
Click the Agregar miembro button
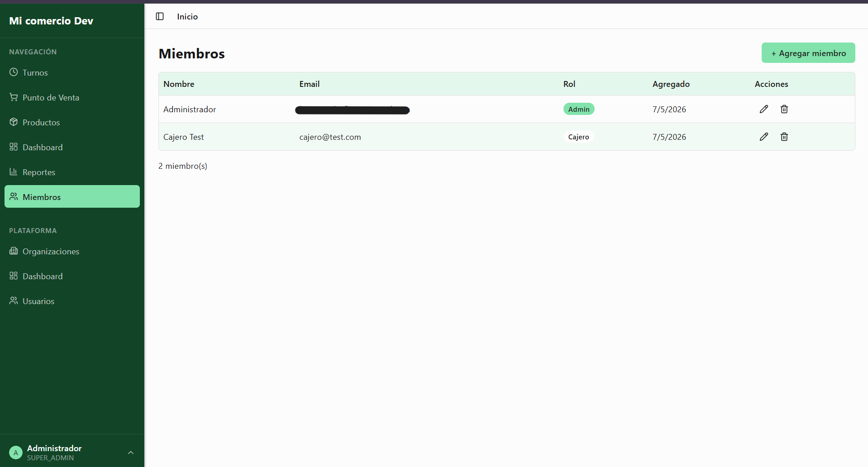(x=808, y=53)
